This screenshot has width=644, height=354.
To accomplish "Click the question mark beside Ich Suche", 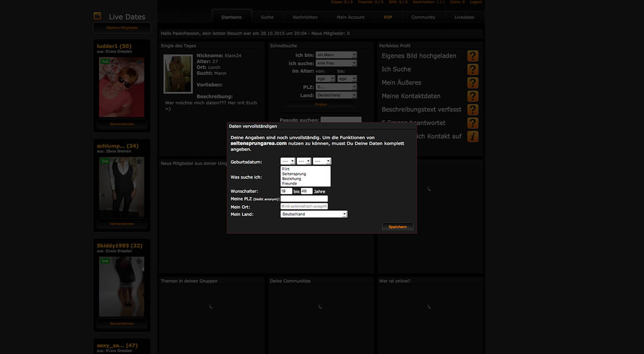I will [473, 69].
